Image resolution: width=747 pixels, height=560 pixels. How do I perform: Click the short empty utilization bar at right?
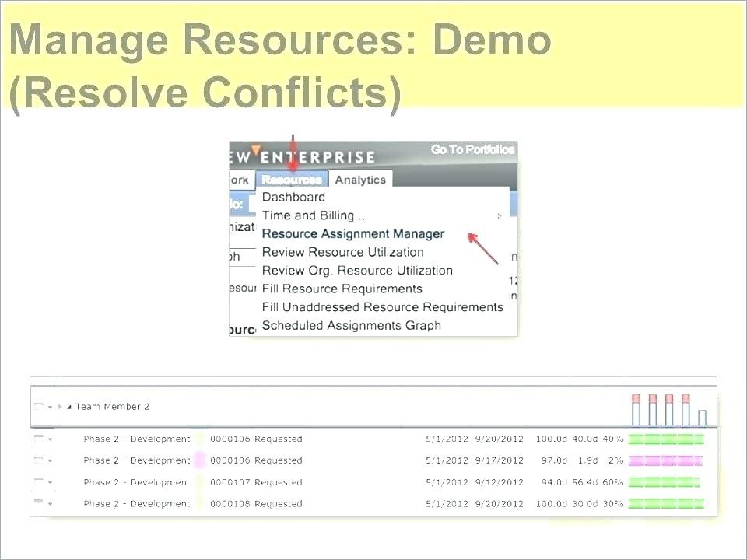coord(702,418)
